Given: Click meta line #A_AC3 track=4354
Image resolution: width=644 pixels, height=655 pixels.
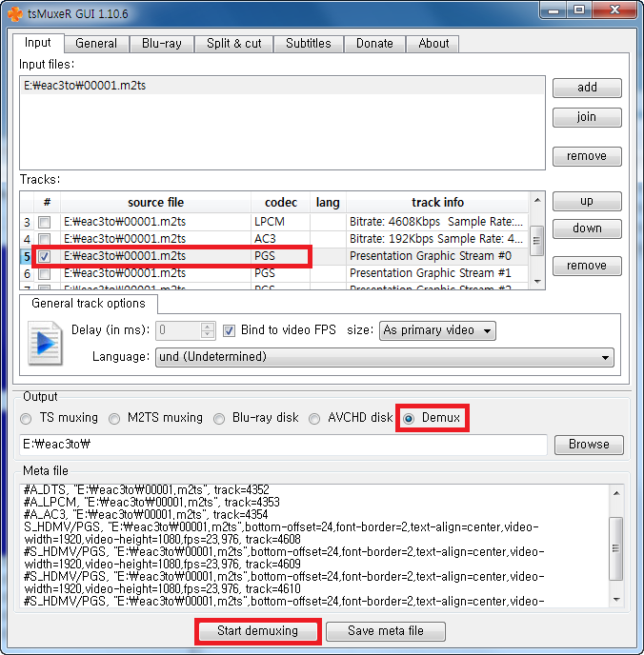Looking at the screenshot, I should (x=146, y=515).
